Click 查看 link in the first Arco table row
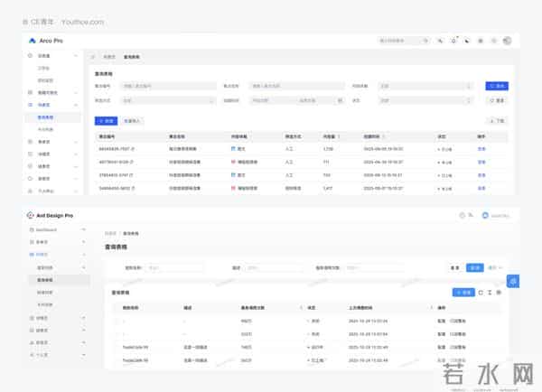 (x=481, y=148)
